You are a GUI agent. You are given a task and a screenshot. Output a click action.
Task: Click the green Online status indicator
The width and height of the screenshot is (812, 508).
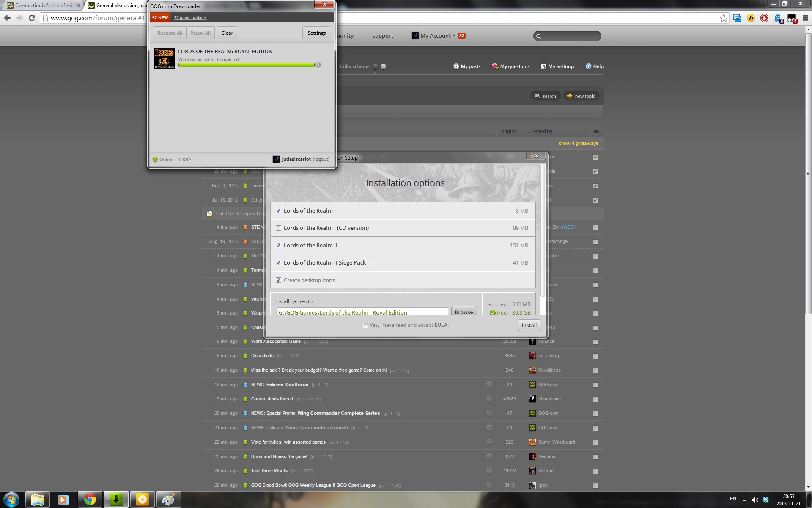(155, 160)
